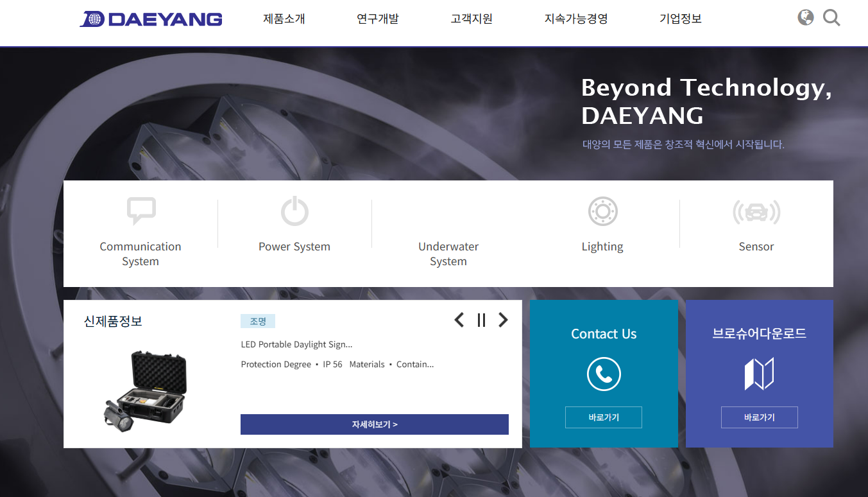Open the search magnifier icon

[831, 17]
